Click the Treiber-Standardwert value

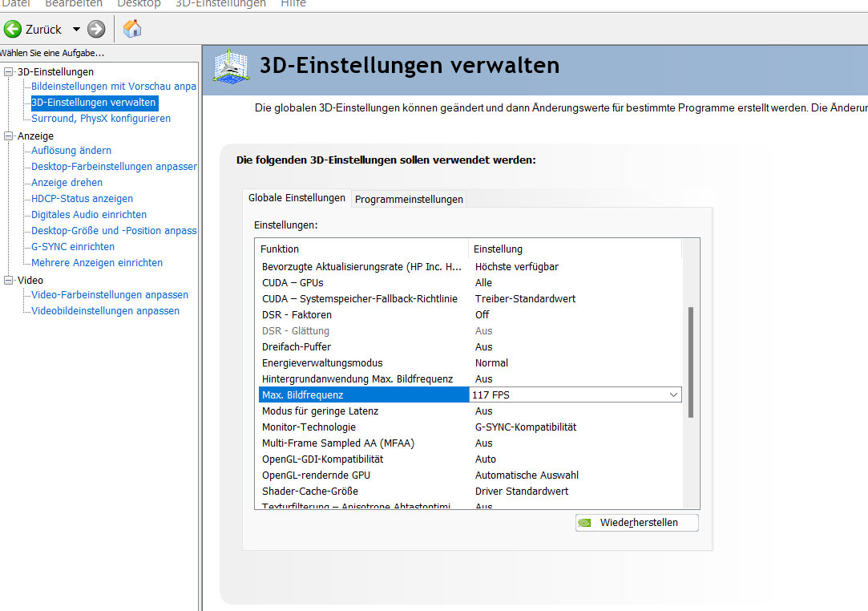(x=525, y=299)
